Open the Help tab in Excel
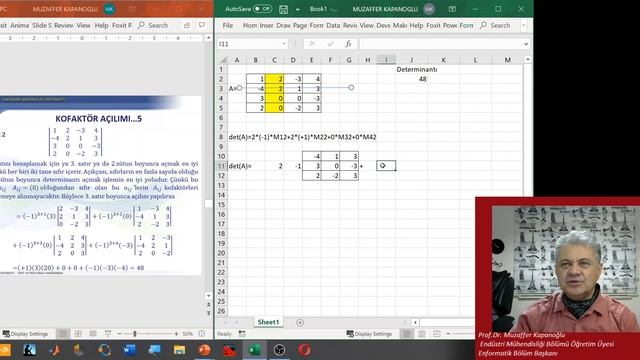This screenshot has width=640, height=360. pos(416,25)
